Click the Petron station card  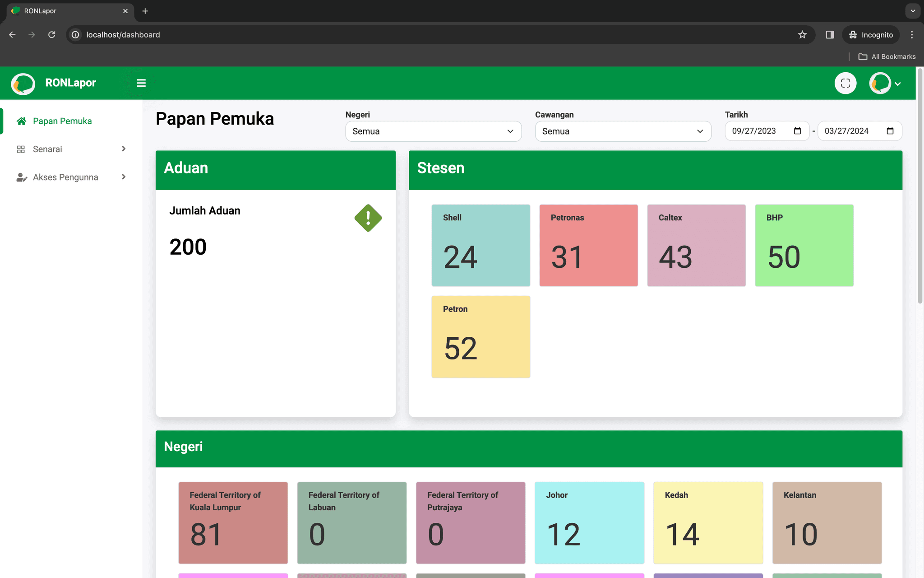pyautogui.click(x=480, y=337)
